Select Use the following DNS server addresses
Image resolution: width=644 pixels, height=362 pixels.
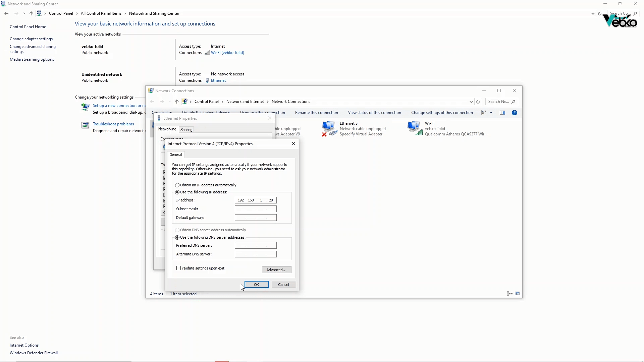177,237
